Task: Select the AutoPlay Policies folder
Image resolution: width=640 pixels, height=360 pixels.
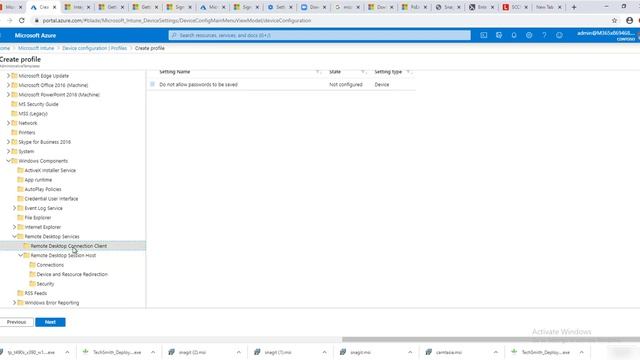Action: coord(43,189)
